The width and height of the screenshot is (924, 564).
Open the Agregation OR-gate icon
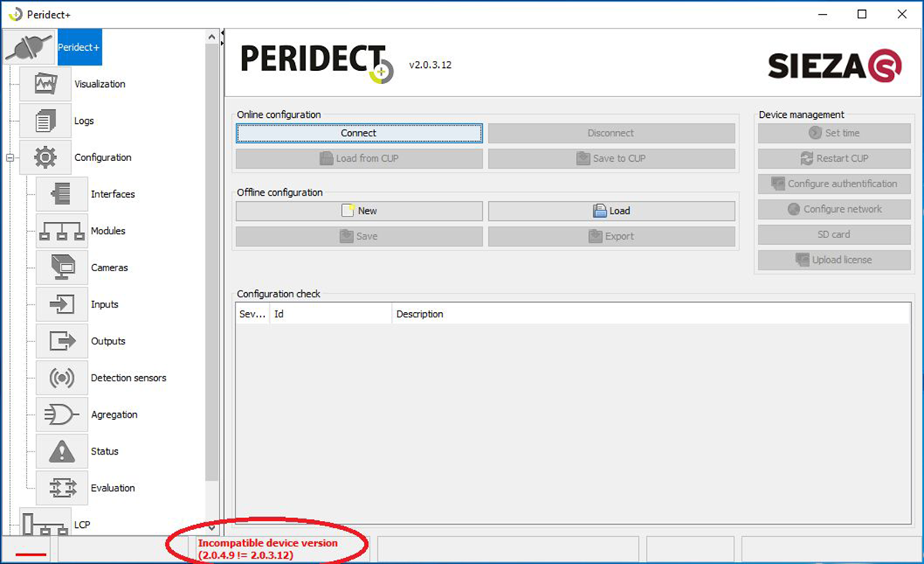point(62,415)
